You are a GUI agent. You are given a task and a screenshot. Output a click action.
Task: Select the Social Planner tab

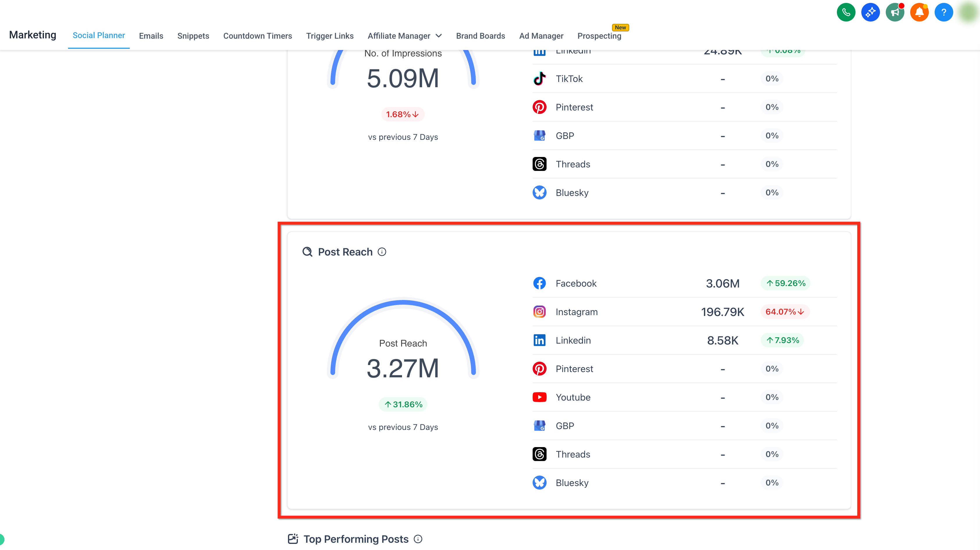coord(99,35)
